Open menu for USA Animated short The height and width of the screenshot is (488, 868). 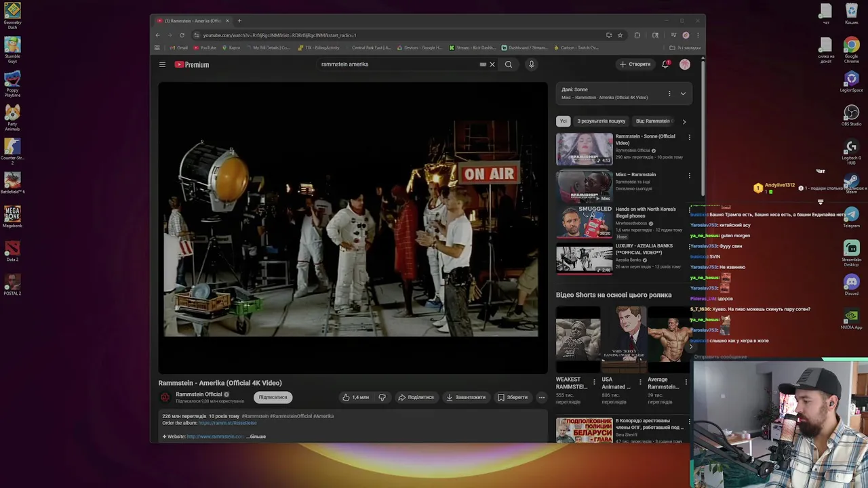(639, 382)
